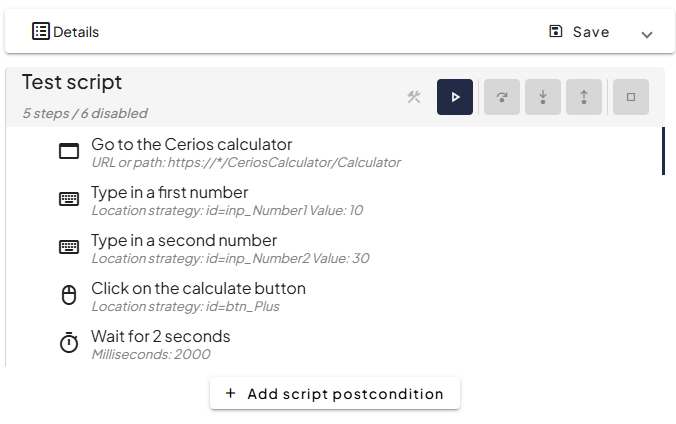Click the Details list icon

point(41,31)
